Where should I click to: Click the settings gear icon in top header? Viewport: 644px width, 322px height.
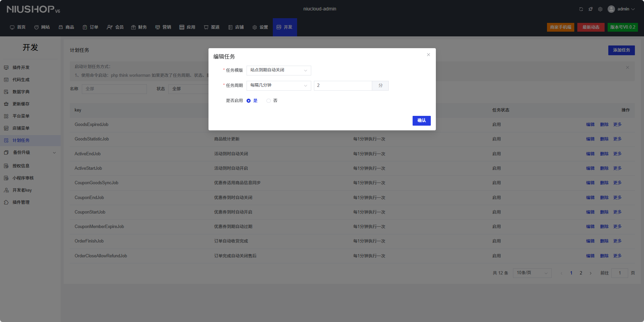point(600,9)
